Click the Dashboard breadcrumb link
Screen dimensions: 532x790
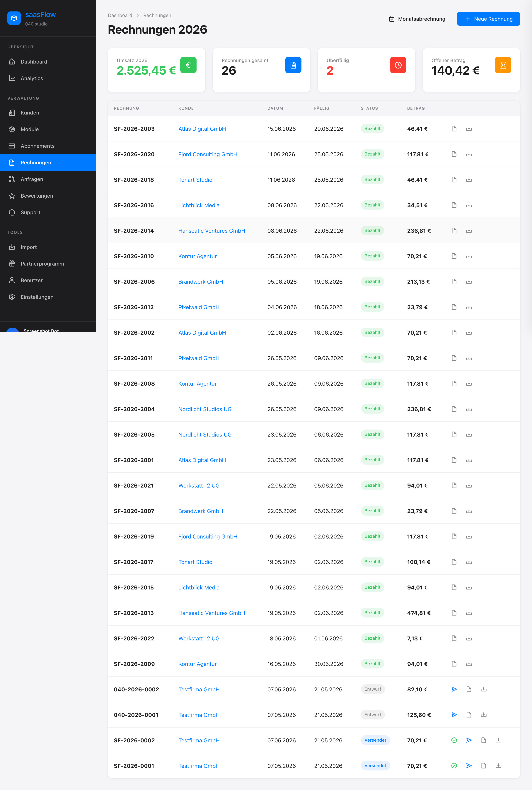point(120,15)
